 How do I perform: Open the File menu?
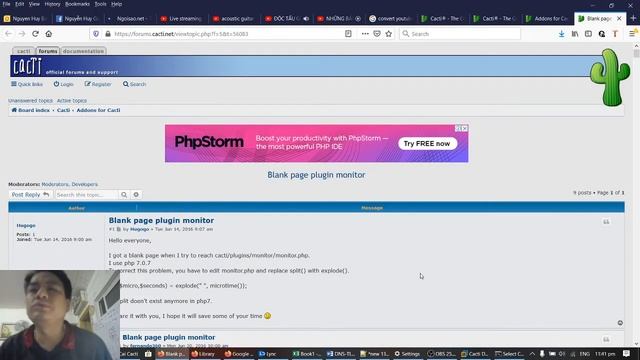click(6, 4)
